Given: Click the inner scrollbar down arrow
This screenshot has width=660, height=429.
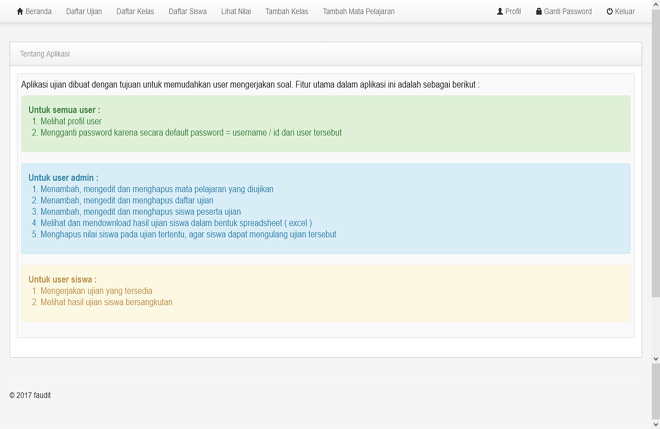Looking at the screenshot, I should point(655,359).
